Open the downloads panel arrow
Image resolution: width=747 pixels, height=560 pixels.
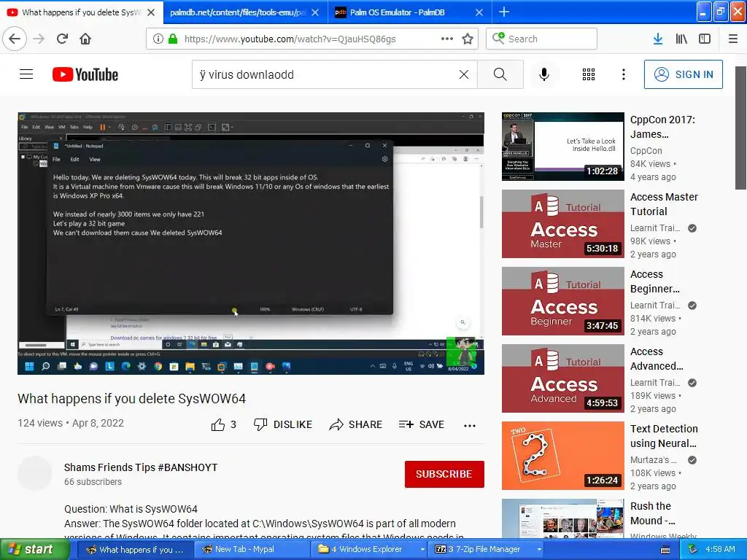(x=658, y=39)
